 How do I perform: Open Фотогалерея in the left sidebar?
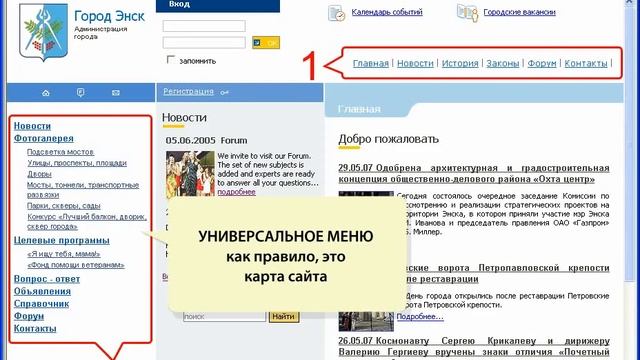tap(44, 138)
